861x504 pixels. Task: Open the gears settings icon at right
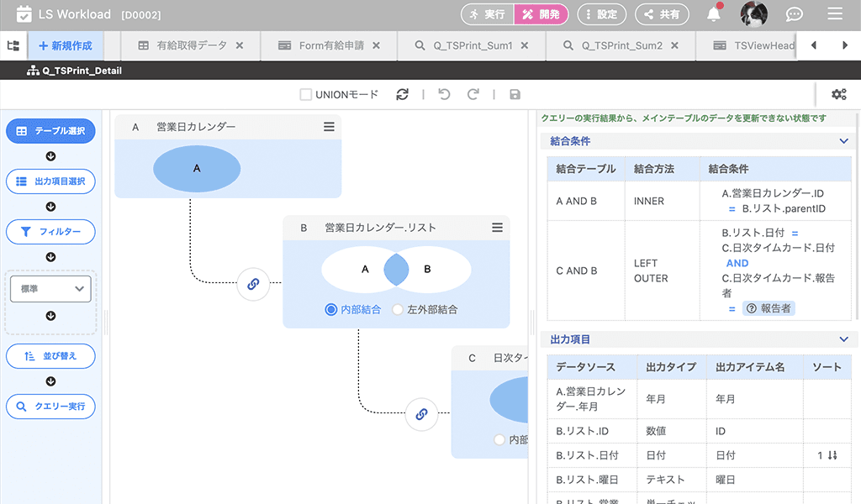click(x=838, y=95)
